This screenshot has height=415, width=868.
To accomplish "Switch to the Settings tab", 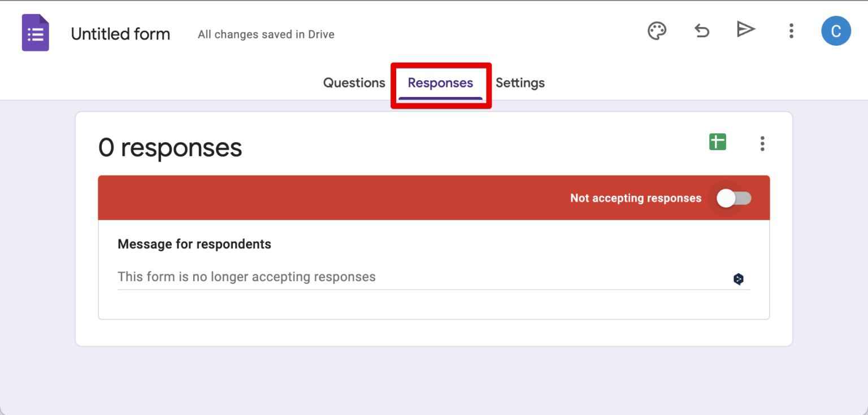I will click(520, 83).
